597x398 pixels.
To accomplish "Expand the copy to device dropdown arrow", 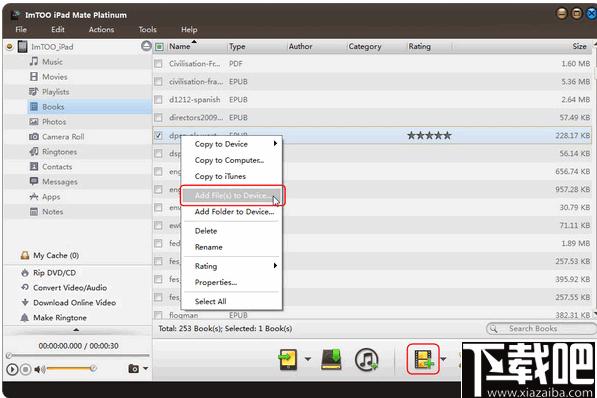I will pos(308,359).
